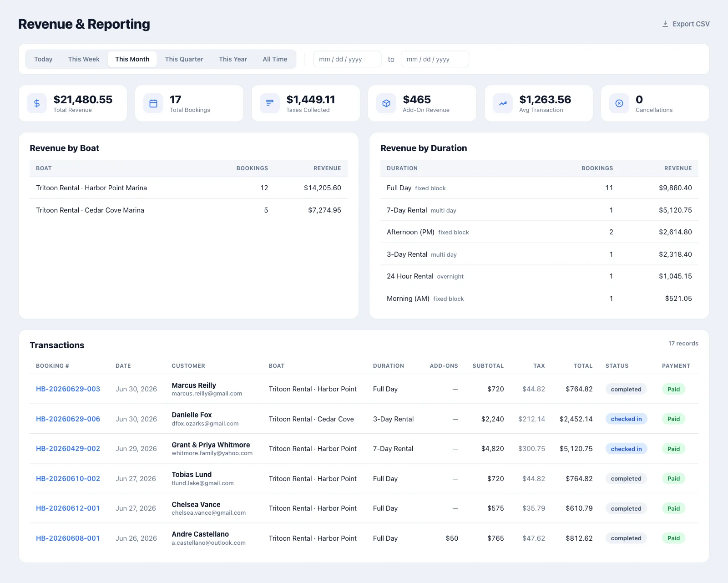Screen dimensions: 728x583
Task: Click the Export CSV button
Action: pyautogui.click(x=686, y=24)
